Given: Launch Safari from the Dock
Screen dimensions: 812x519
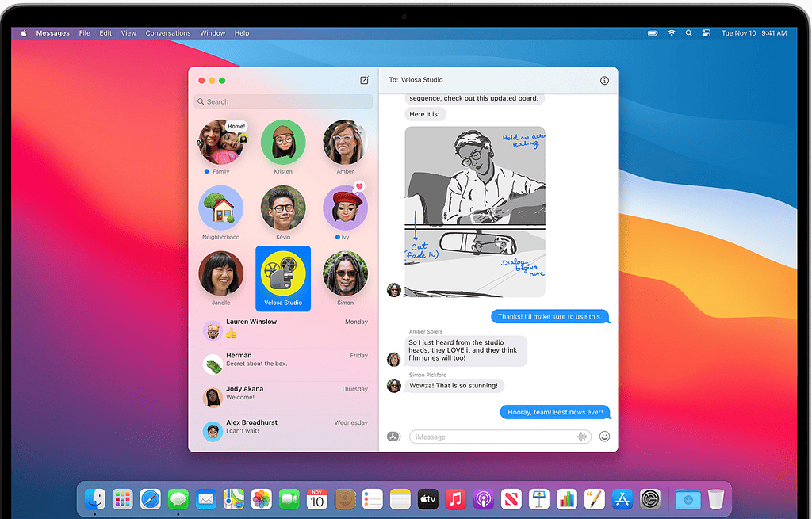Looking at the screenshot, I should coord(150,499).
